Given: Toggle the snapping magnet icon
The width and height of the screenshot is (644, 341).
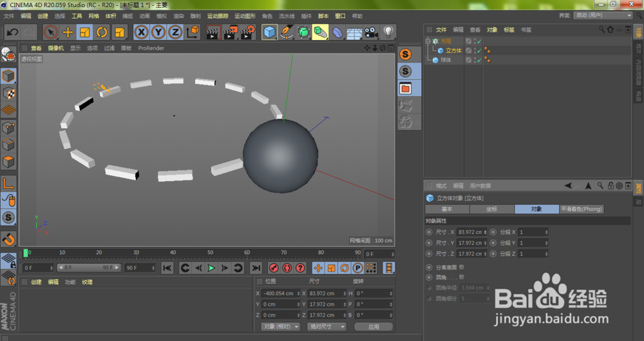Looking at the screenshot, I should tap(8, 239).
